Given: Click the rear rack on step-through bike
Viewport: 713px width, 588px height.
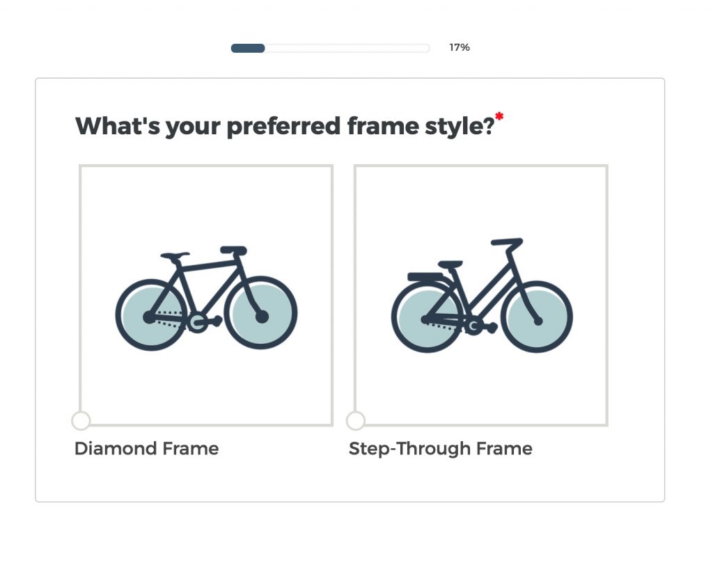Looking at the screenshot, I should 425,277.
